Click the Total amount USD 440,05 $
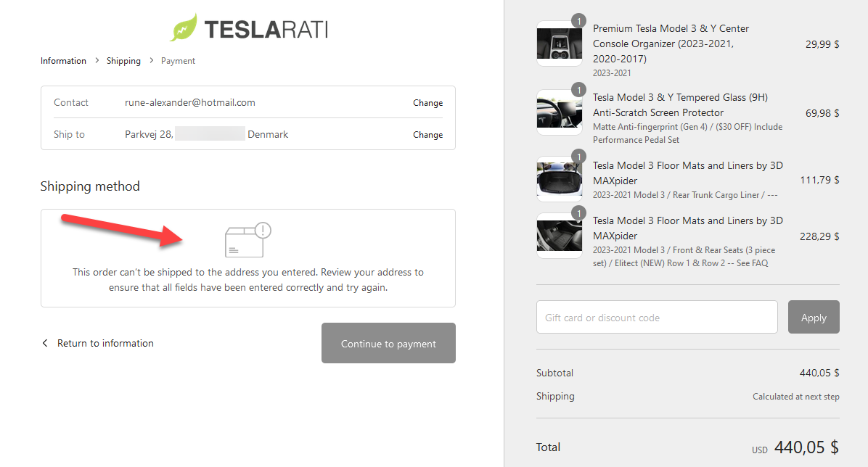868x467 pixels. (x=795, y=447)
